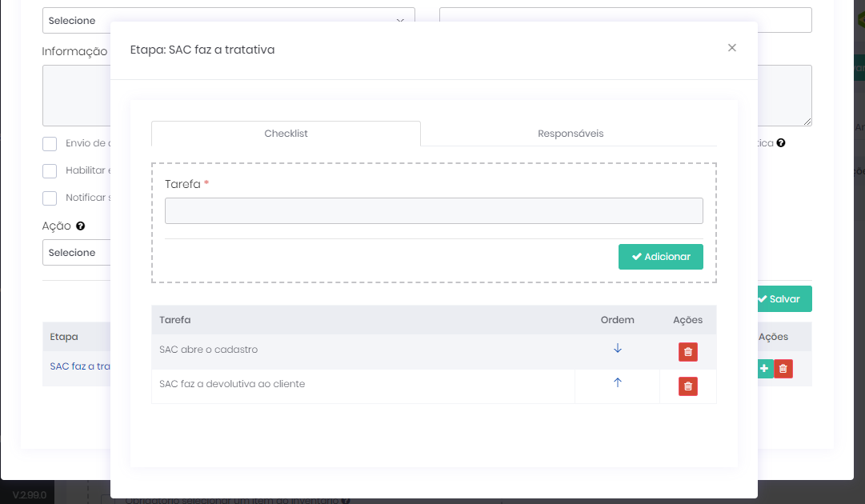
Task: Click the green plus icon in Ações column
Action: [763, 369]
